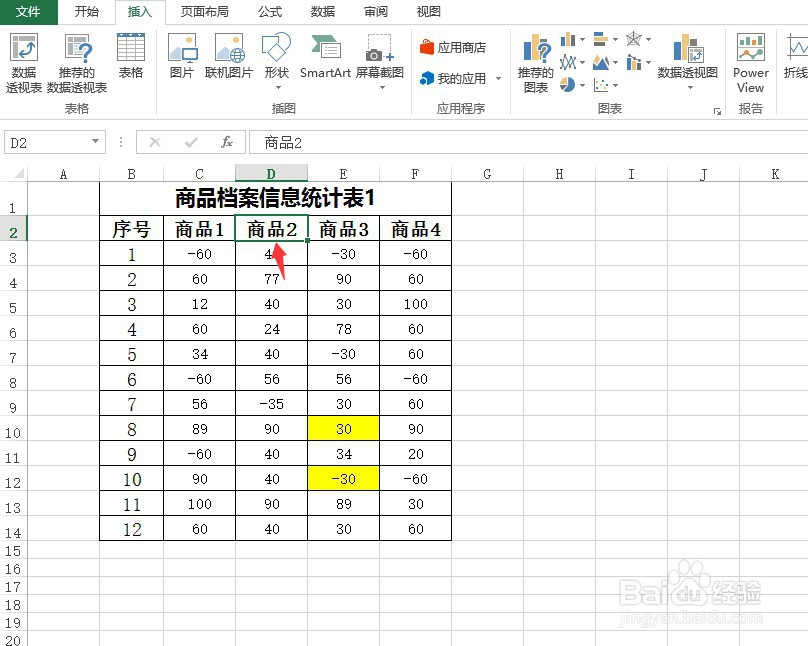808x646 pixels.
Task: Switch to the 数据 ribbon tab
Action: 323,12
